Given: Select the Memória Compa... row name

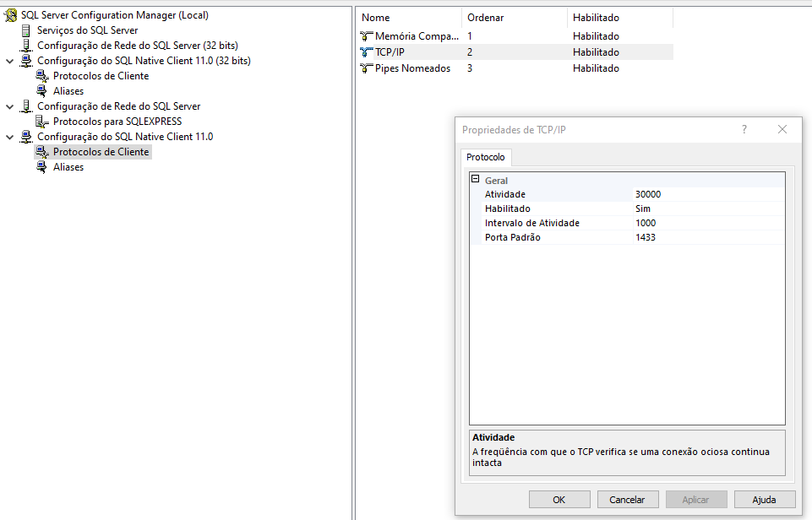Looking at the screenshot, I should click(x=417, y=36).
